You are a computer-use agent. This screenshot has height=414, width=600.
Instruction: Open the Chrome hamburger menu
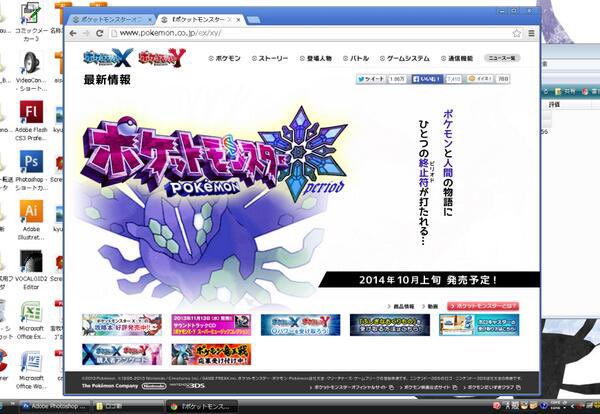pyautogui.click(x=532, y=33)
